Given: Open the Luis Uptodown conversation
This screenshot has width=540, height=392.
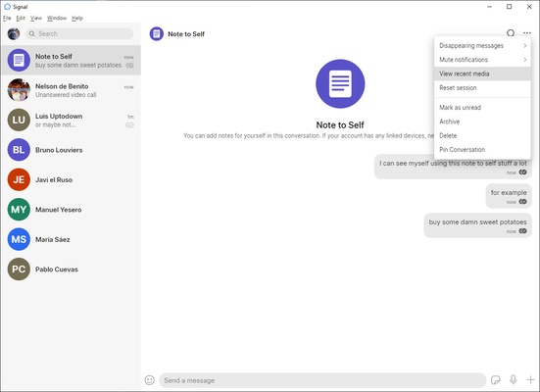Looking at the screenshot, I should [71, 120].
